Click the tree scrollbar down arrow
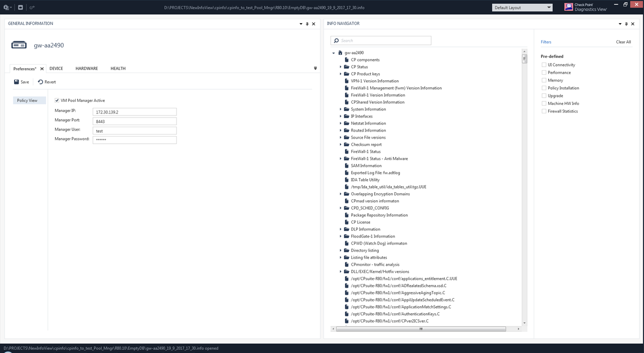644x353 pixels. point(524,323)
